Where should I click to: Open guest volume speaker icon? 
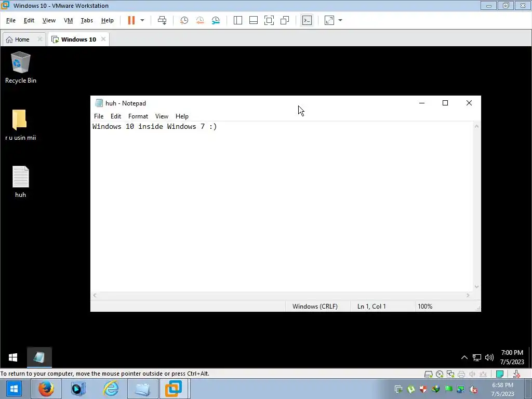click(x=489, y=357)
